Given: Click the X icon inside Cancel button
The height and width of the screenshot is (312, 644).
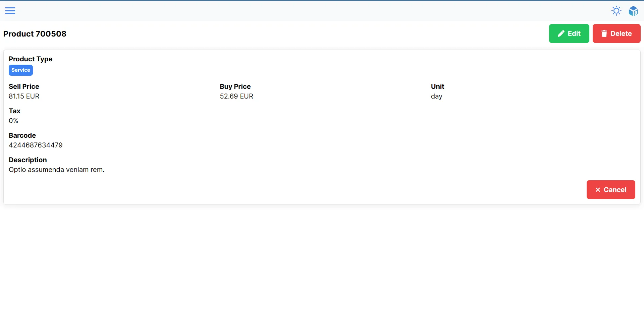Looking at the screenshot, I should (598, 189).
